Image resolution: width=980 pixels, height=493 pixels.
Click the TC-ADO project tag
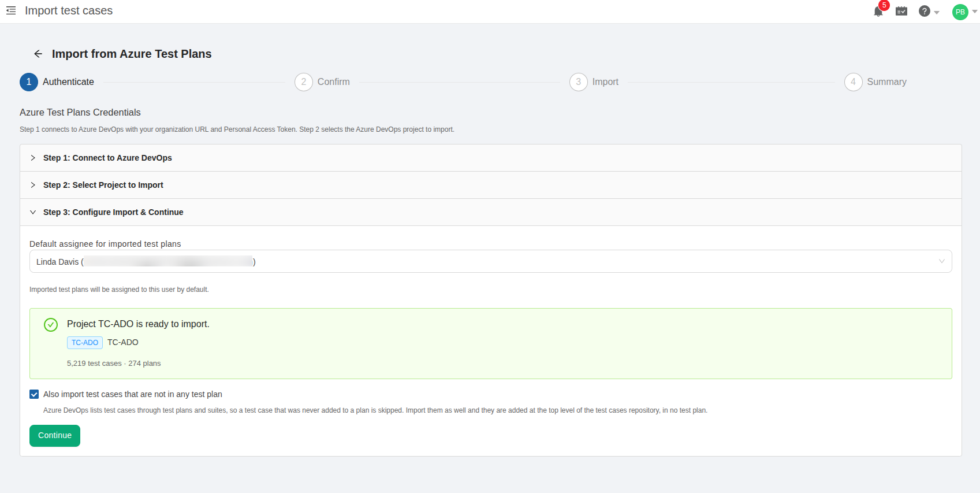click(85, 343)
